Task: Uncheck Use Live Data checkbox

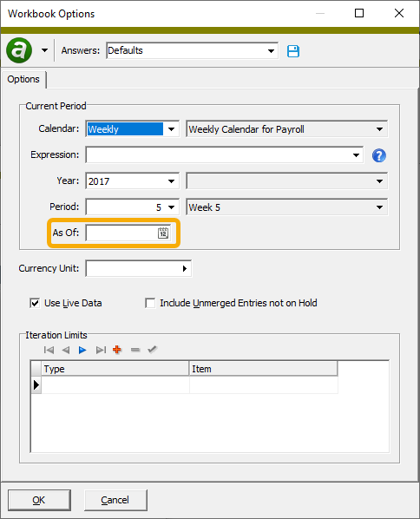Action: point(35,303)
